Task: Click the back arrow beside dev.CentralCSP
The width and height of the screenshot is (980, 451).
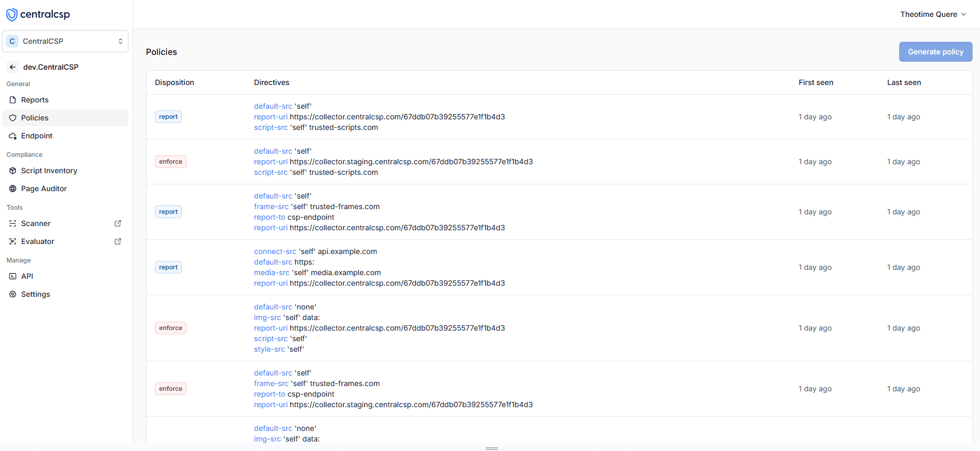Action: [x=13, y=67]
